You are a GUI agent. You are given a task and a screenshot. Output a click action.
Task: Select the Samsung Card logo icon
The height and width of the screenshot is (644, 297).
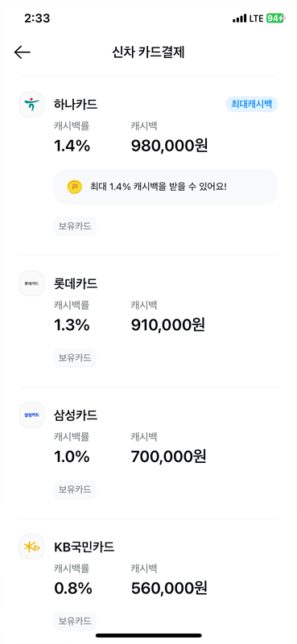coord(31,415)
